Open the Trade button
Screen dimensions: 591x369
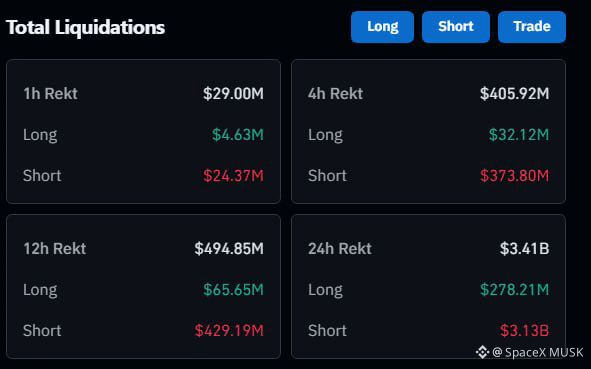tap(532, 27)
